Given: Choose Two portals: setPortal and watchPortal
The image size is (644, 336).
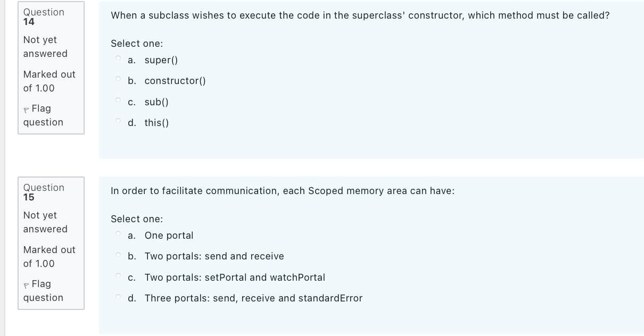Looking at the screenshot, I should [x=118, y=274].
